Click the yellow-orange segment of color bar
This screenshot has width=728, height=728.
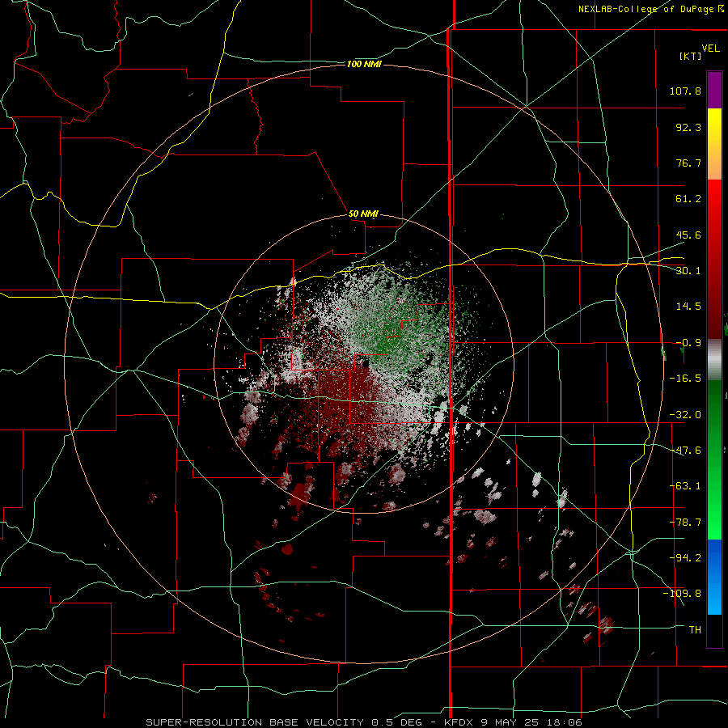(x=714, y=144)
